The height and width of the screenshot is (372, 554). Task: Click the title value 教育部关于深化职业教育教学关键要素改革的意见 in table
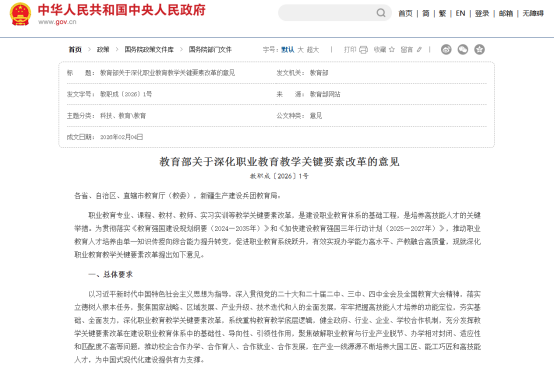(167, 73)
